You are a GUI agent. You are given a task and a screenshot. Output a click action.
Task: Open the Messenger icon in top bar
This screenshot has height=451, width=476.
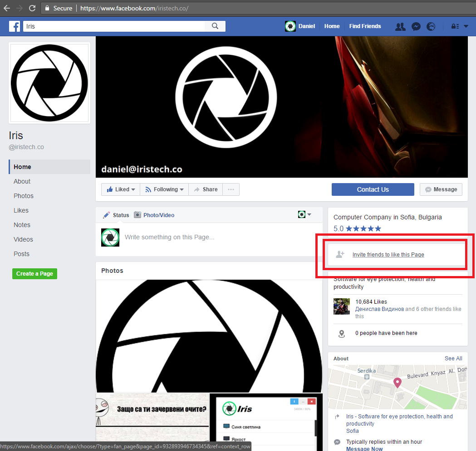click(x=416, y=27)
